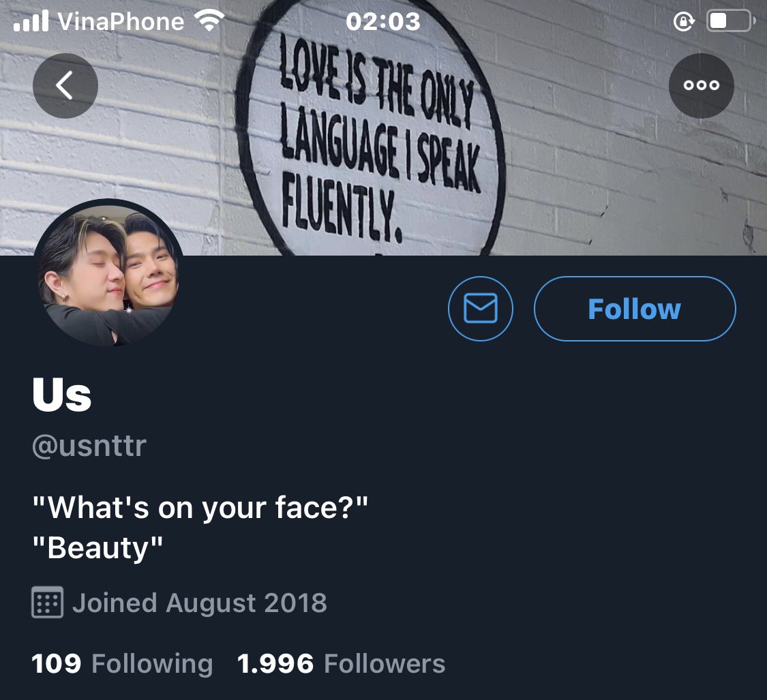This screenshot has height=700, width=767.
Task: Tap the 02:03 clock in status bar
Action: 383,22
